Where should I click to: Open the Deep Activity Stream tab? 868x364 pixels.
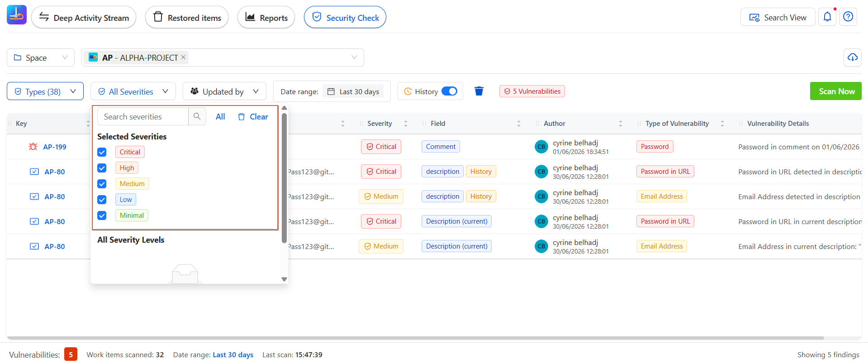pos(84,17)
